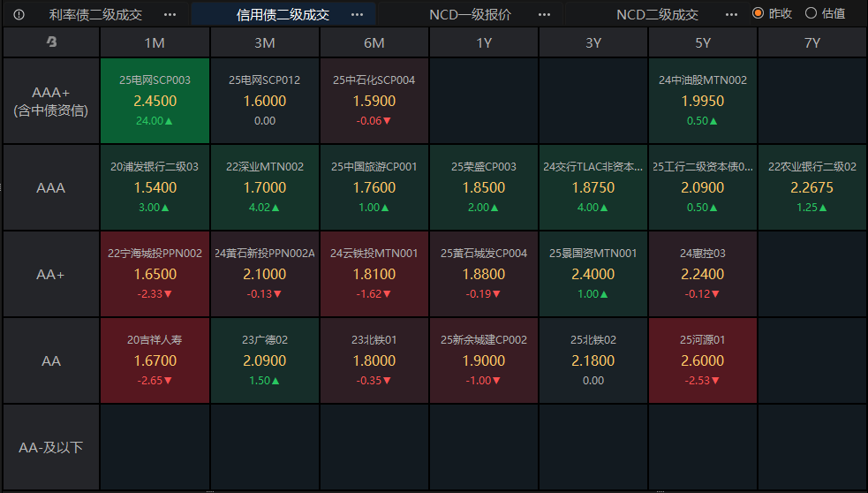This screenshot has width=868, height=493.
Task: Open more options for NCD一级报价
Action: [x=544, y=15]
